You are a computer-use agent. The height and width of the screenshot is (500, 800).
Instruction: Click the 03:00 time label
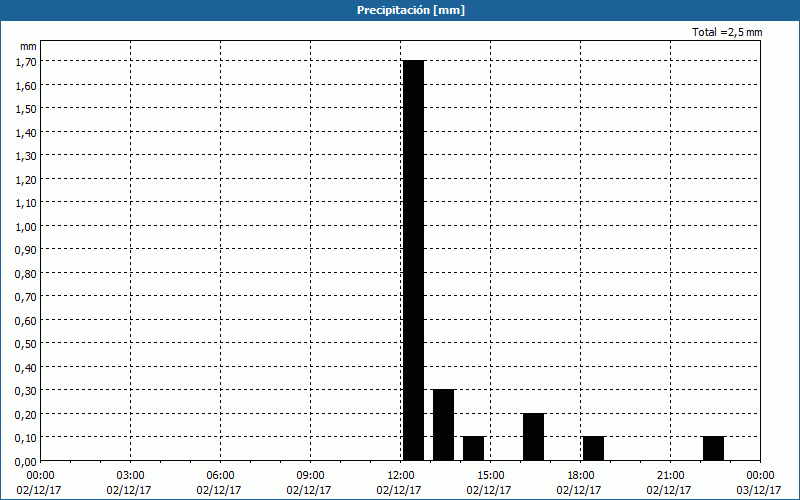point(130,476)
